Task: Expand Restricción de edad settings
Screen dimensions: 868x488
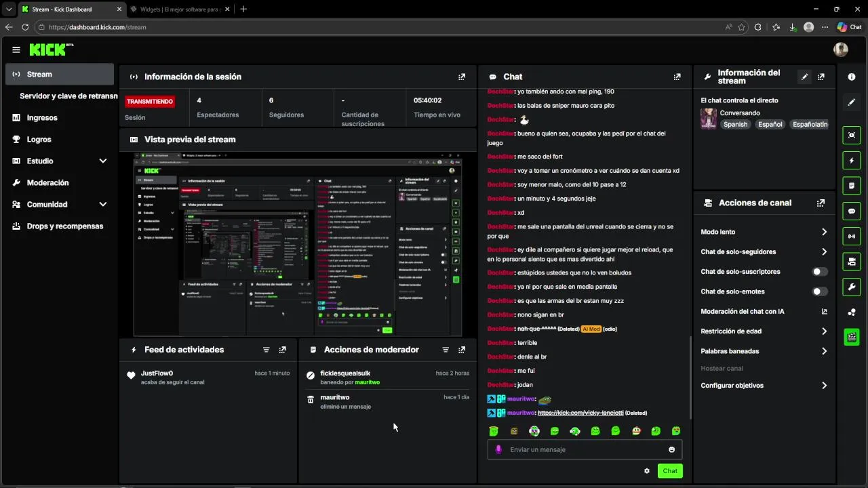Action: pyautogui.click(x=824, y=331)
